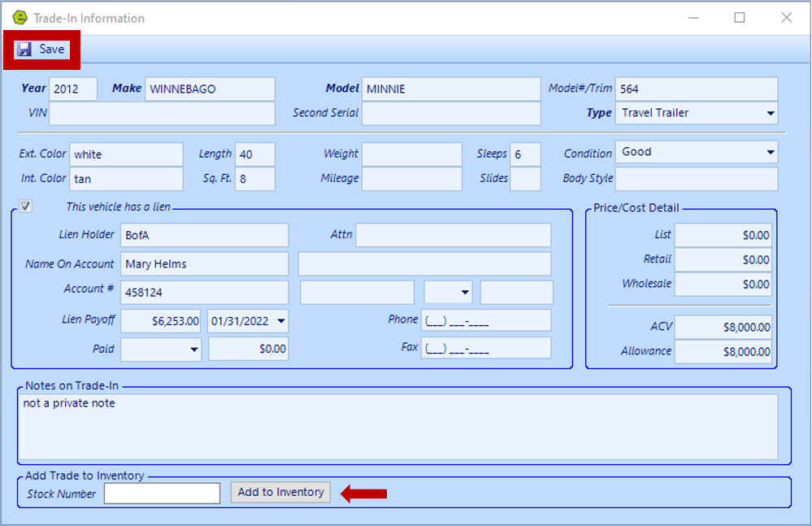Click the Model#/Trim field containing 564
812x526 pixels.
pos(697,89)
